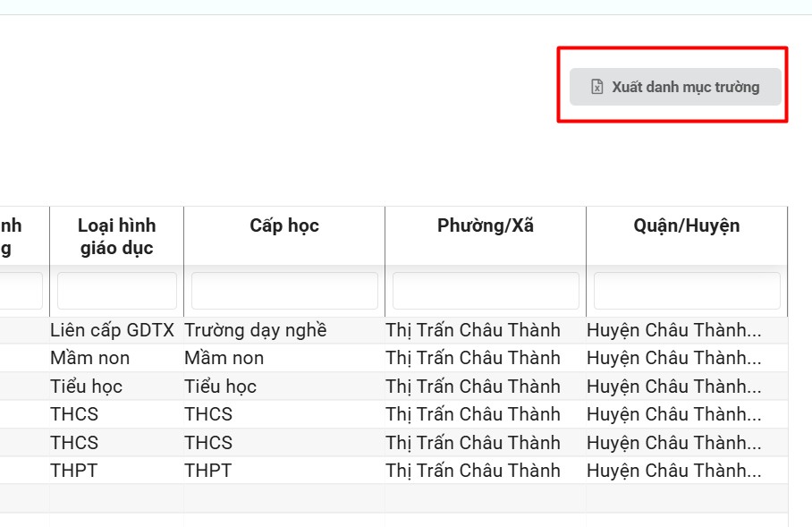The height and width of the screenshot is (527, 812).
Task: Select "Huyện Châu Thành..." in the Mầm non row
Action: (x=674, y=358)
